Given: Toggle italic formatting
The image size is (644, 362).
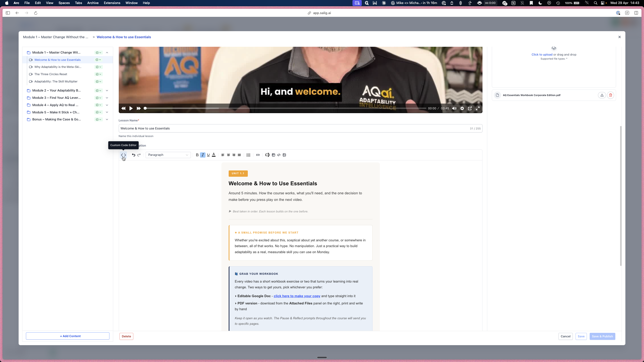Looking at the screenshot, I should point(203,155).
